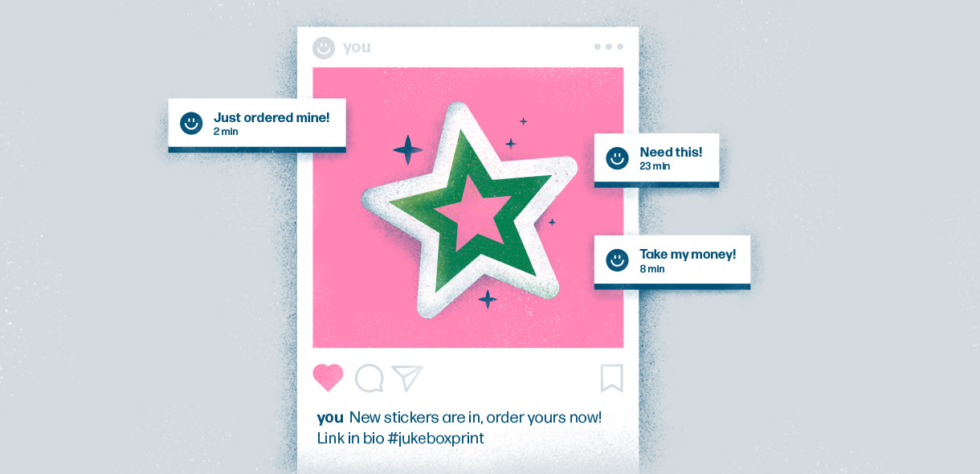Screen dimensions: 980x474
Task: Click the profile smiley avatar beside 'you'
Action: (x=324, y=47)
